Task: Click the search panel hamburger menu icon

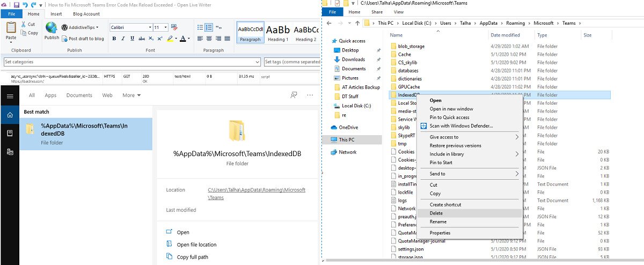Action: 10,96
